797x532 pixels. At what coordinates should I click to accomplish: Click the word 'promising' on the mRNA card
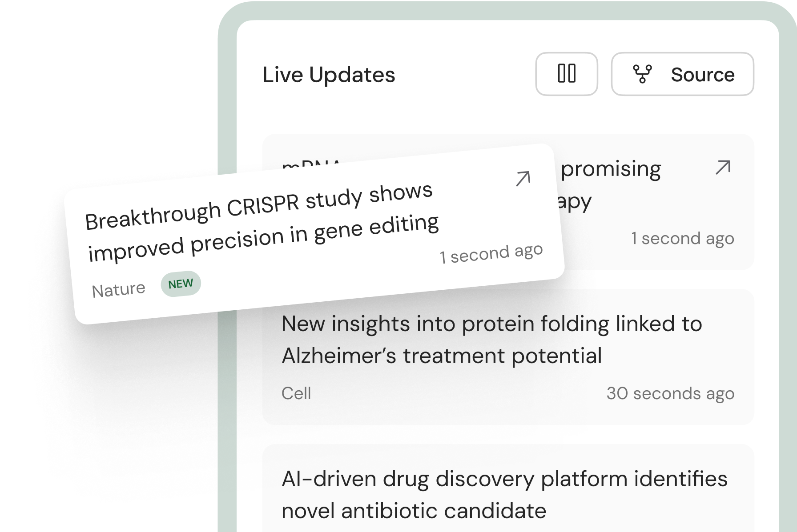click(x=611, y=169)
